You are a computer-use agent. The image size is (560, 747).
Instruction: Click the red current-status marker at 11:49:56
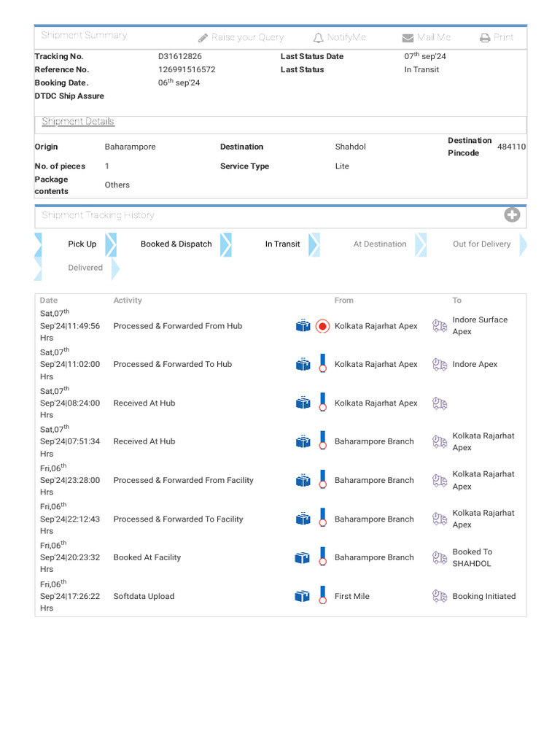coord(323,326)
